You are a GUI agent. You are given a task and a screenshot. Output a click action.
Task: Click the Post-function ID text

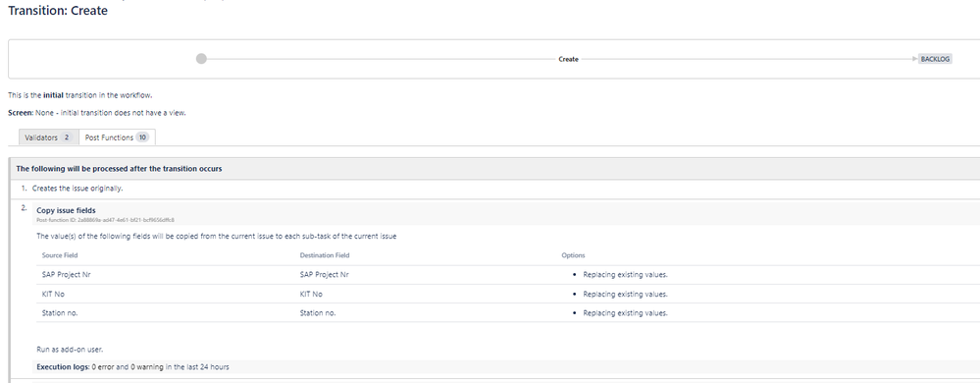pos(105,220)
